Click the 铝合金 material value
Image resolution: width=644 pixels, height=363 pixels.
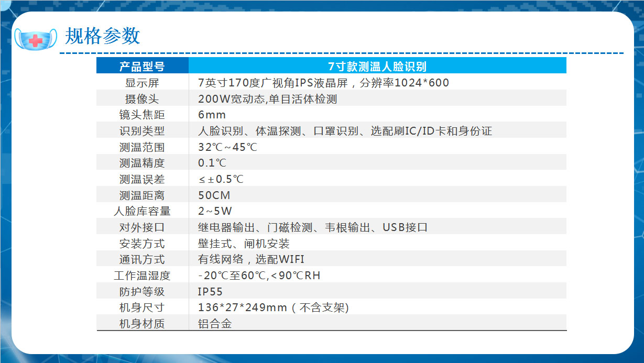(x=215, y=324)
